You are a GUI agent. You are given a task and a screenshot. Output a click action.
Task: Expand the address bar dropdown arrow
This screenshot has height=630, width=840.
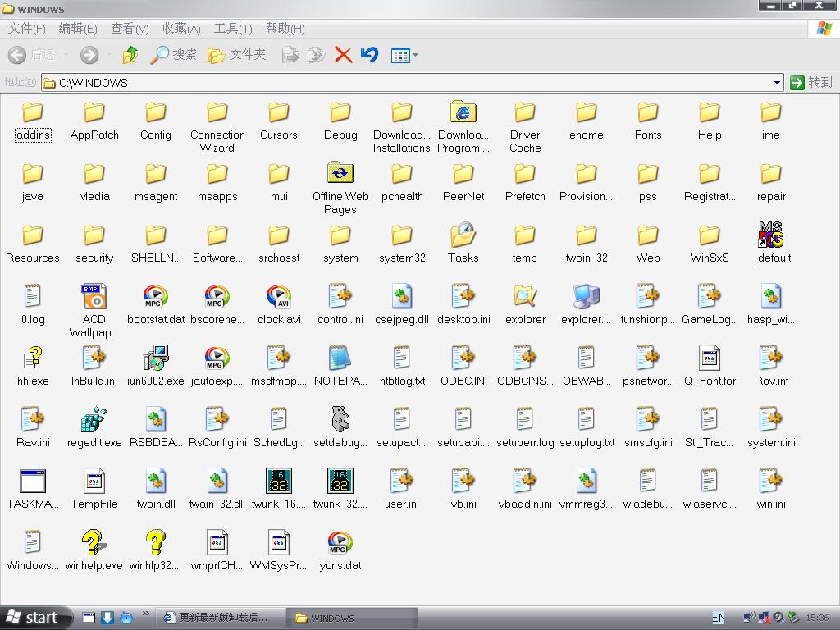pyautogui.click(x=776, y=82)
